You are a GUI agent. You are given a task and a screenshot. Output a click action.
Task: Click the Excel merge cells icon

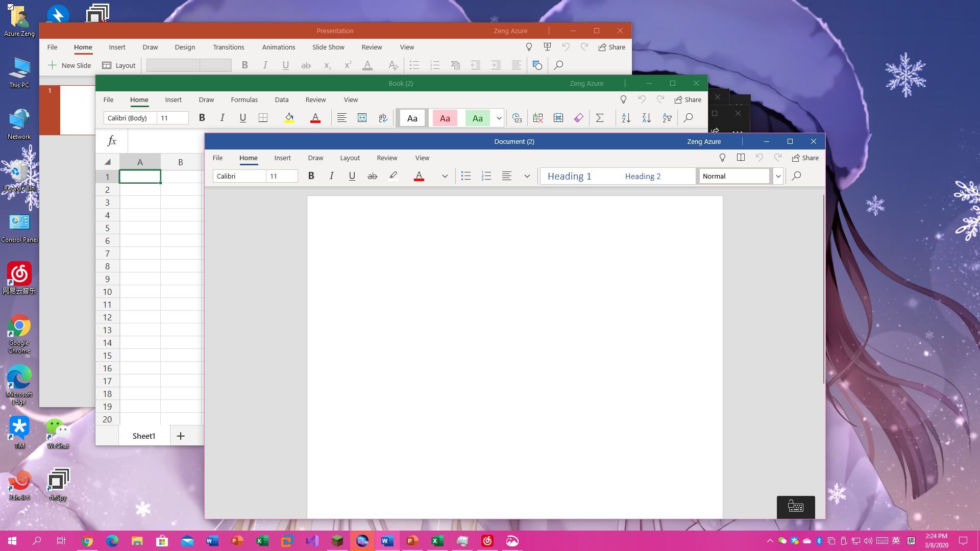coord(362,118)
